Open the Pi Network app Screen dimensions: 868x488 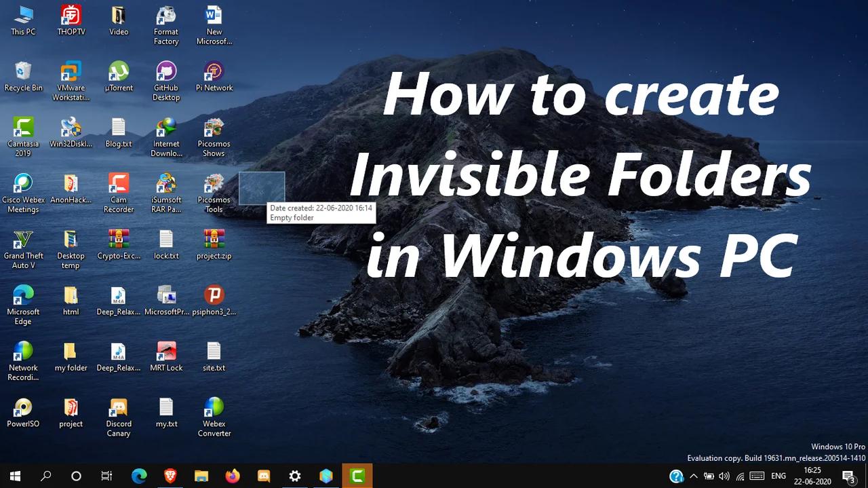(x=213, y=71)
